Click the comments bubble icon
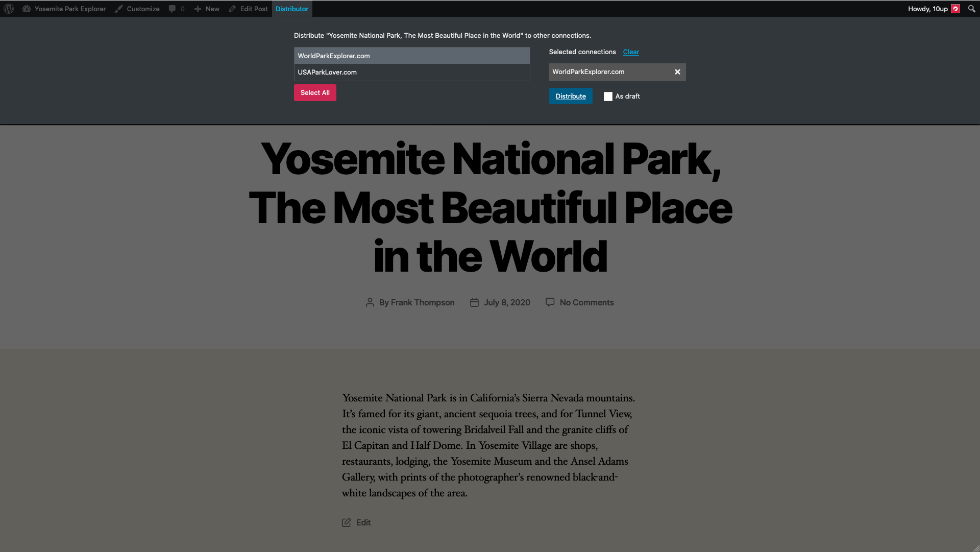This screenshot has width=980, height=552. [173, 9]
